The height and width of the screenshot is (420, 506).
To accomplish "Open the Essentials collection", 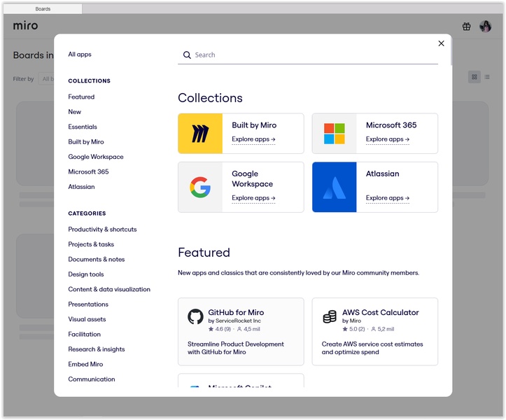I will tap(83, 127).
